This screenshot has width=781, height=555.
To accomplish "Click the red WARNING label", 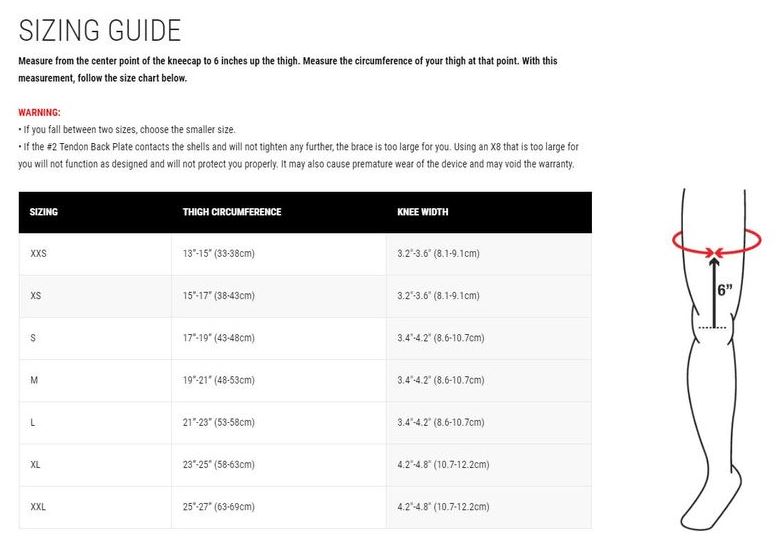I will (40, 113).
